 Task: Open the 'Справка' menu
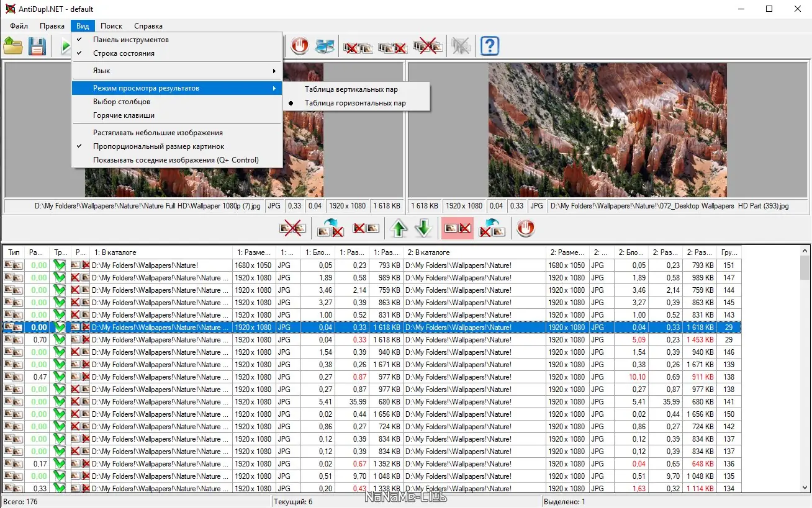(148, 26)
